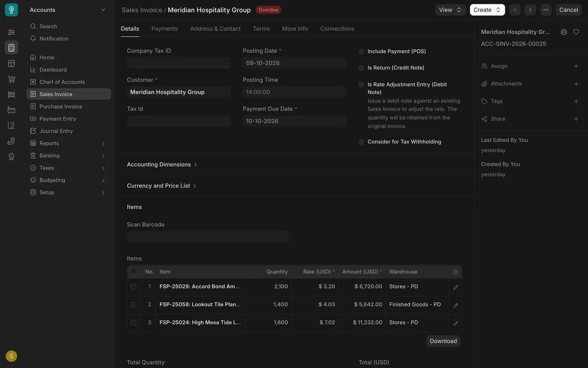Open the Create dropdown button

(487, 10)
